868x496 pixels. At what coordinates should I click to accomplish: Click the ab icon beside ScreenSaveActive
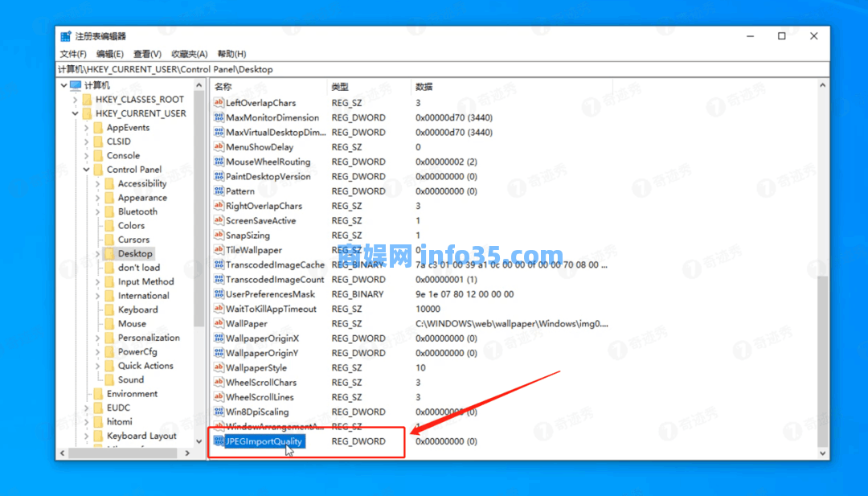218,220
